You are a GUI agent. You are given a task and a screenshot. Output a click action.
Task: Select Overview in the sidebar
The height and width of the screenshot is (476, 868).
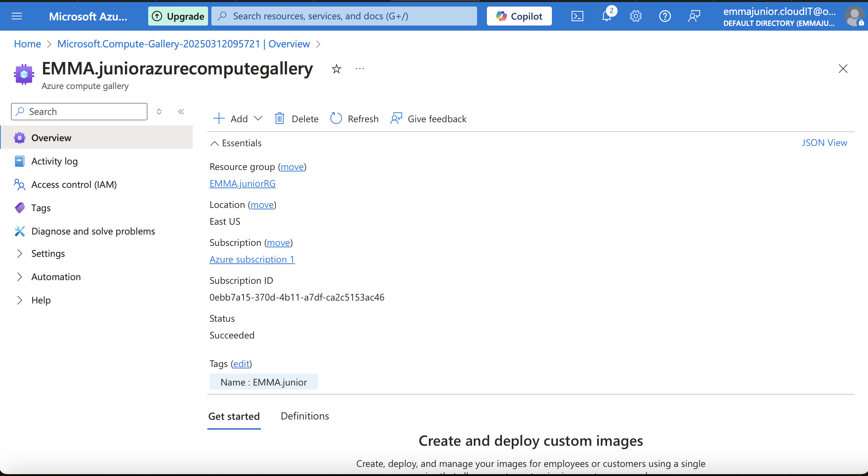point(97,138)
